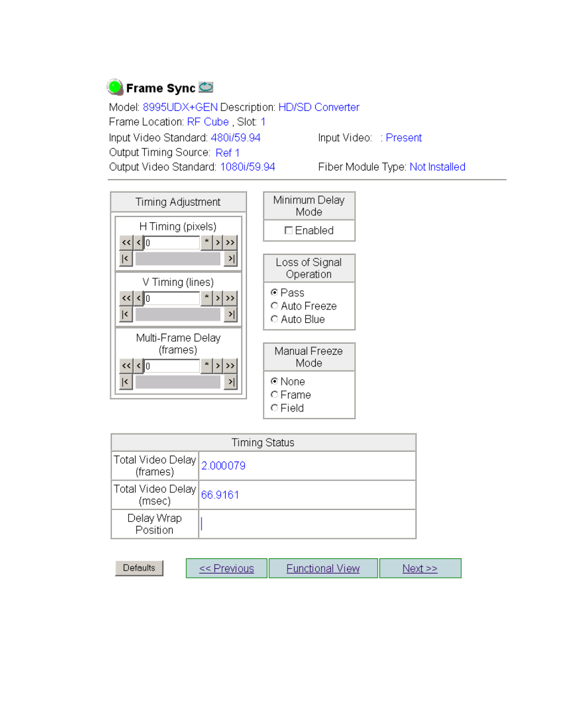Click the Frame Sync refresh icon

pyautogui.click(x=206, y=87)
